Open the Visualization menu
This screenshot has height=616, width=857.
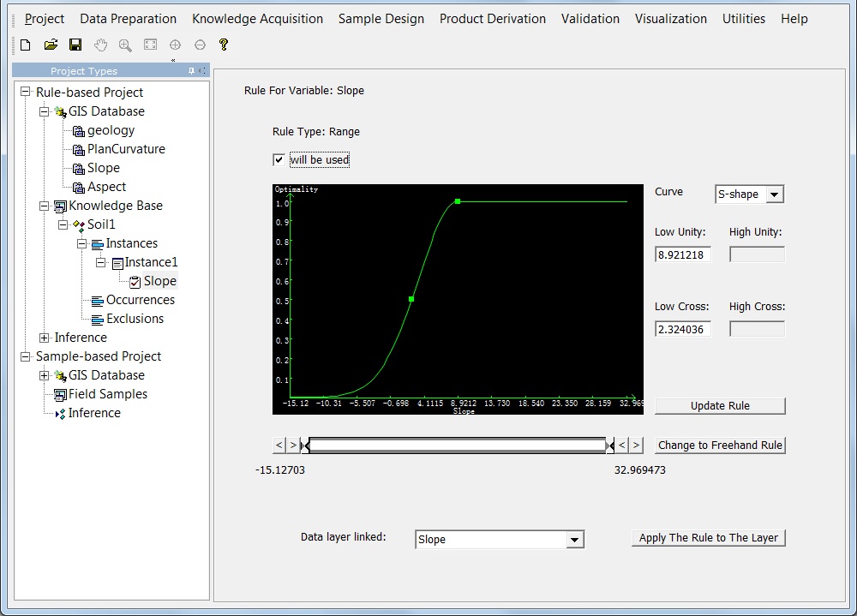click(x=671, y=19)
